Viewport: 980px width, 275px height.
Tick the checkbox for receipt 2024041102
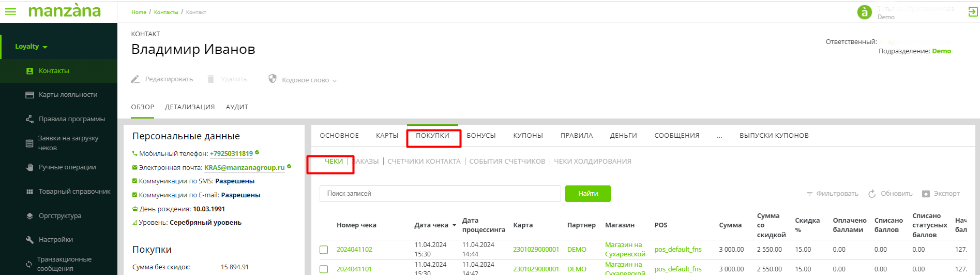coord(324,250)
